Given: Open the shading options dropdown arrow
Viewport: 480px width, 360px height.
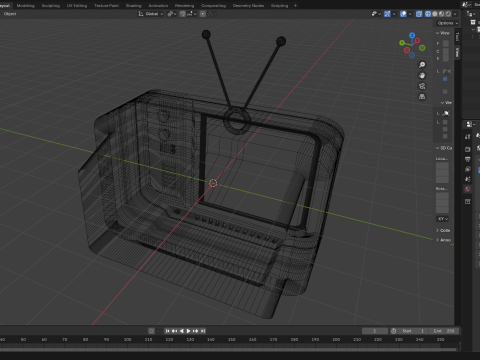Looking at the screenshot, I should (455, 14).
